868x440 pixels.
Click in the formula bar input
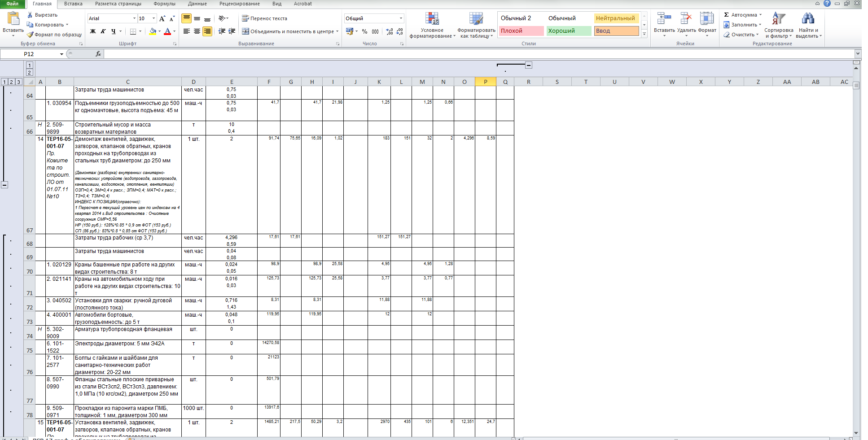click(x=479, y=54)
